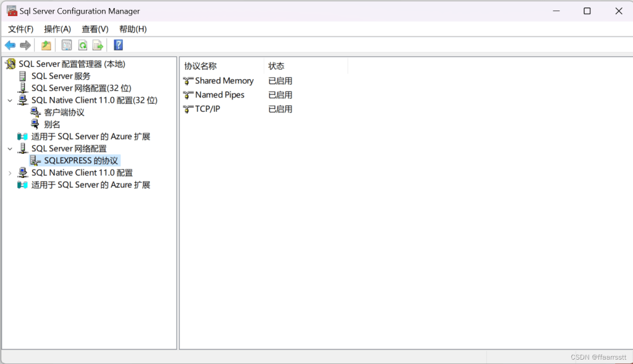Collapse the SQL Native Client 11.0 配置(32 位) node
The image size is (633, 364).
(9, 99)
